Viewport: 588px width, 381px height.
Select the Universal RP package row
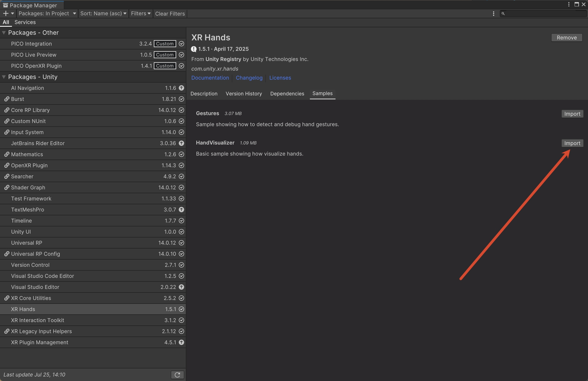pos(93,243)
